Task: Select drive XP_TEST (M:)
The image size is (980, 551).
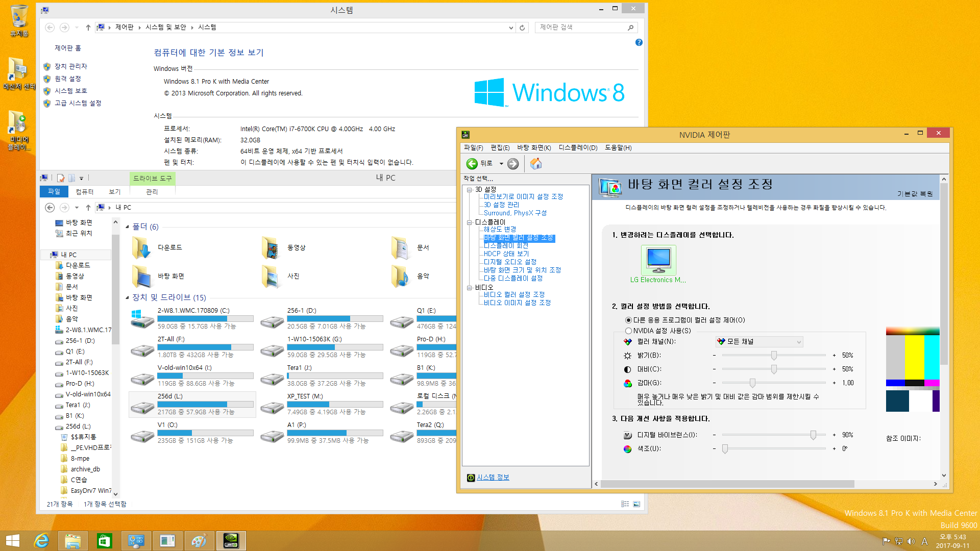Action: click(322, 404)
